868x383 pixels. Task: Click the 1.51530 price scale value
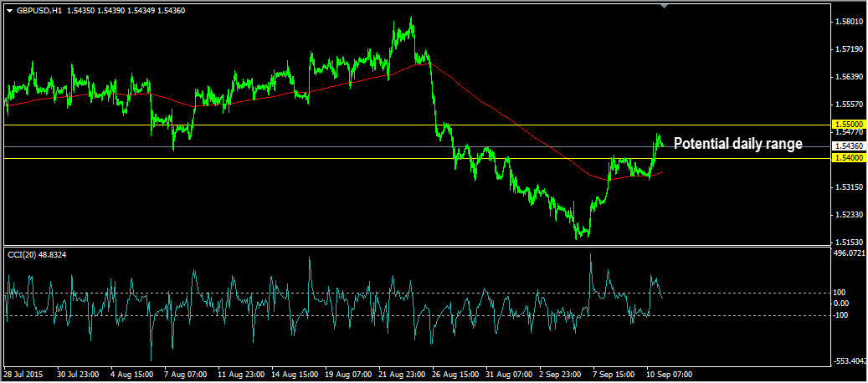pyautogui.click(x=849, y=242)
